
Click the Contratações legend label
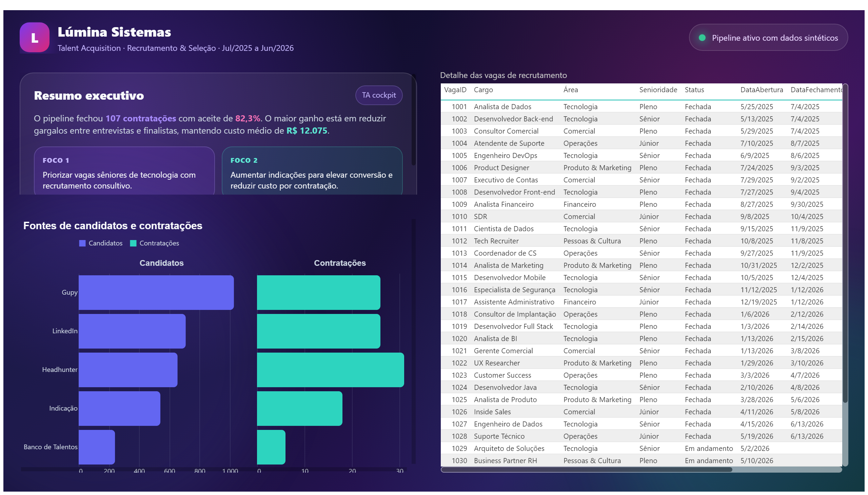click(159, 243)
